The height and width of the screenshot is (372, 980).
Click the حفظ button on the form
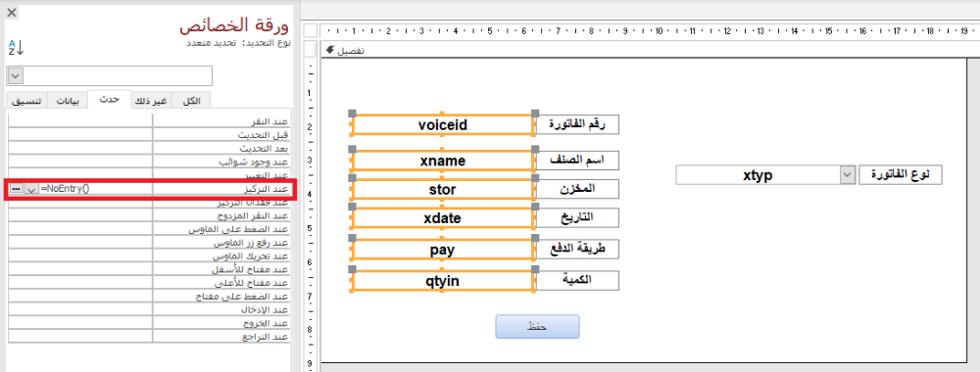click(537, 327)
